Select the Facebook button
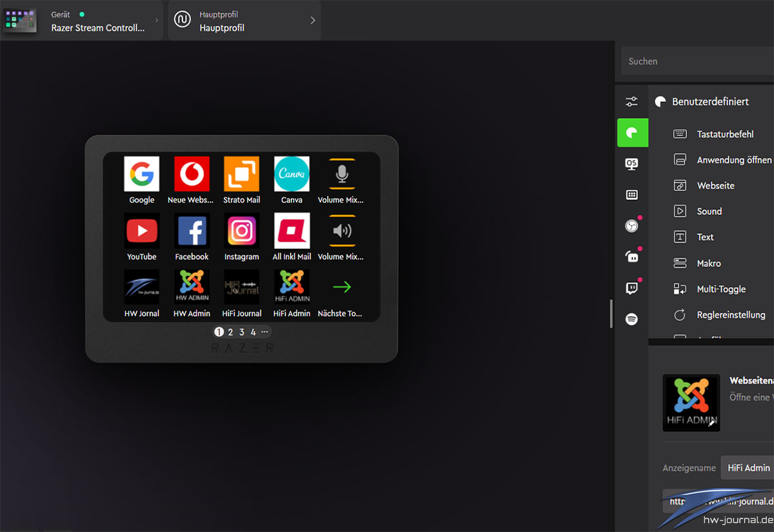The height and width of the screenshot is (532, 774). 192,231
